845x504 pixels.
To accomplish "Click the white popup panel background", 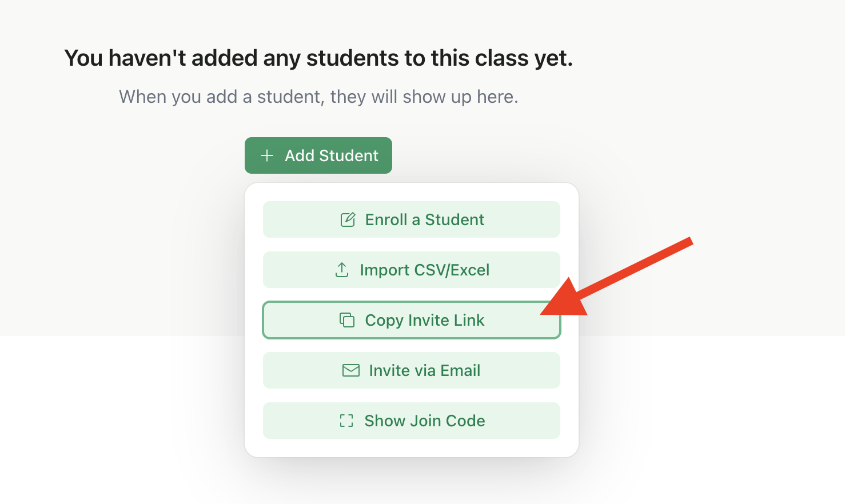I will [412, 446].
